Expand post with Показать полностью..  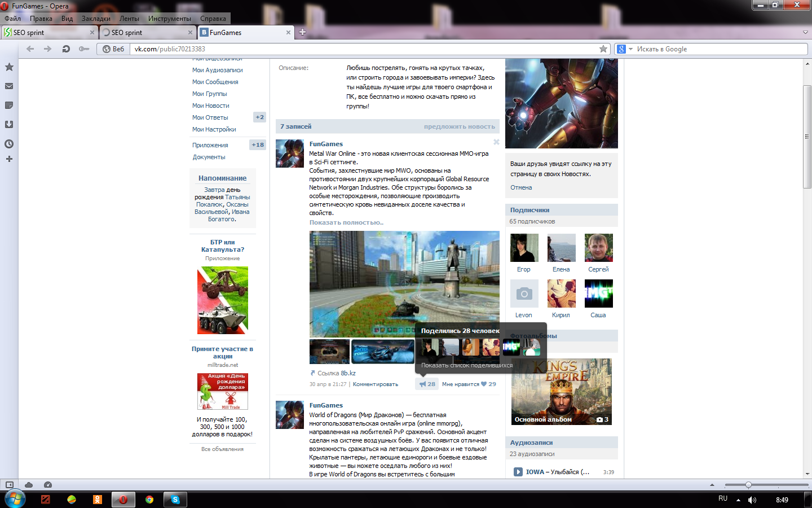[x=346, y=222]
